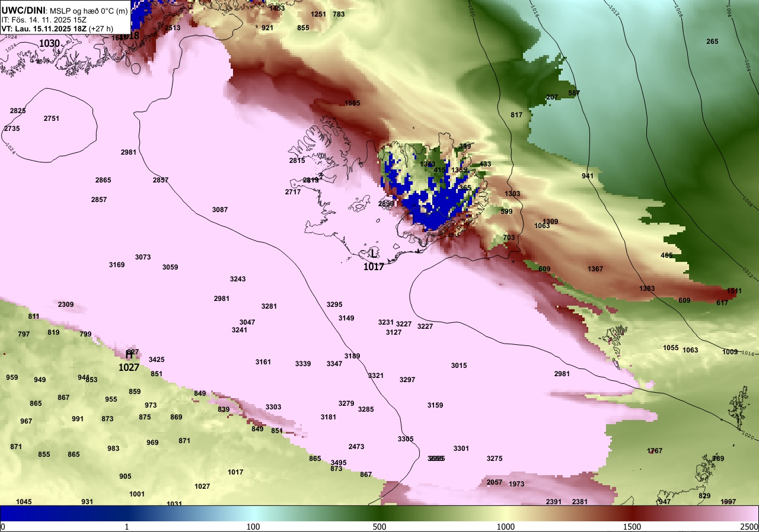Click the height value 1045
Screen dimensions: 759x532
coord(24,502)
